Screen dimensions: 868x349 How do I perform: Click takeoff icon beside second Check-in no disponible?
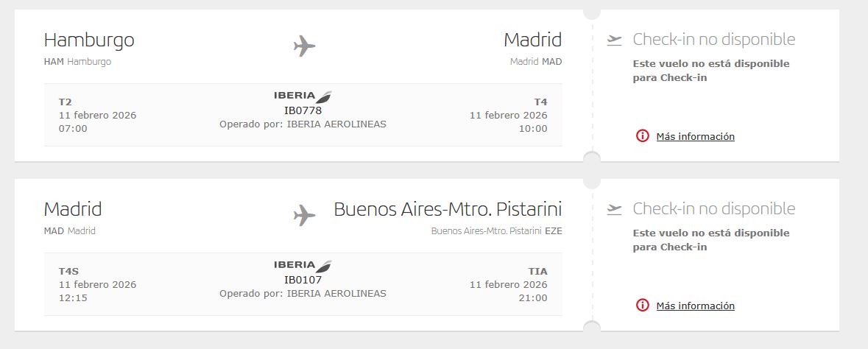pos(615,209)
